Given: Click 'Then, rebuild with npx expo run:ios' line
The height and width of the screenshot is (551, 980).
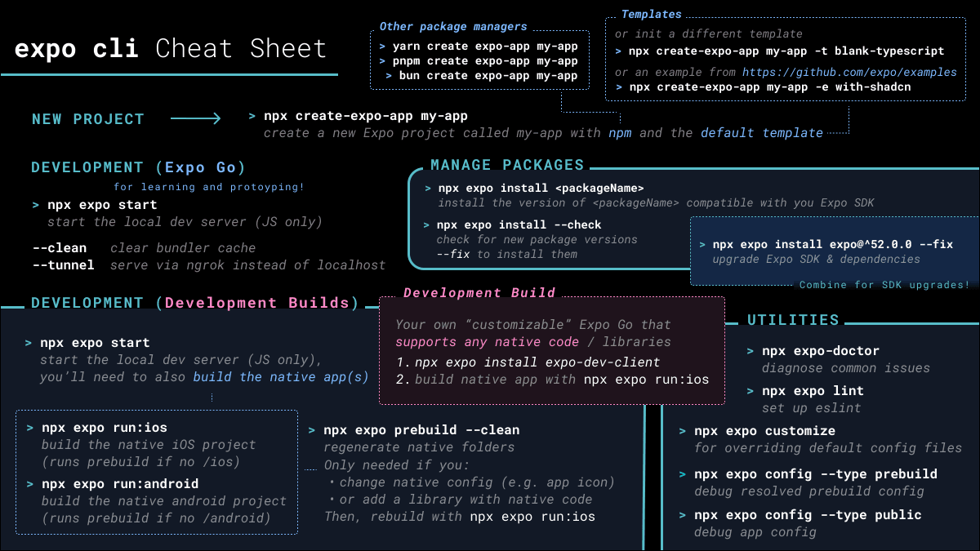Looking at the screenshot, I should pos(460,517).
